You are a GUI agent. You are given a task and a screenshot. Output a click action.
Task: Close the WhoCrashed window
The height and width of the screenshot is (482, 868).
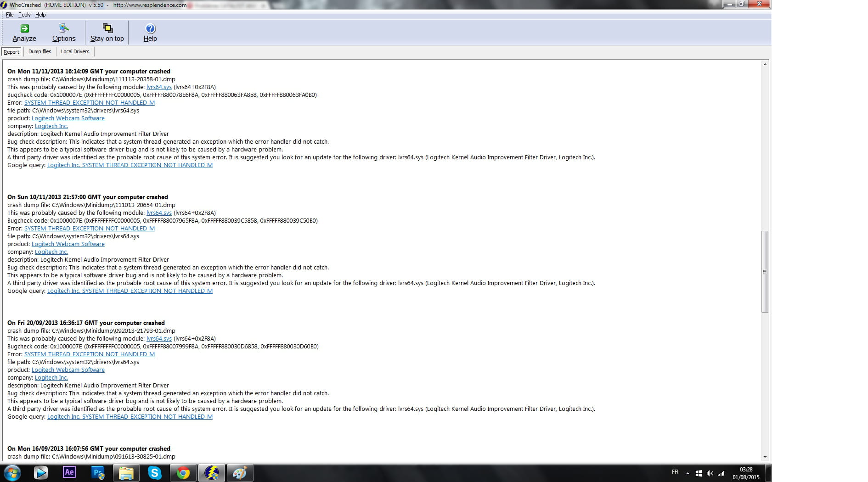click(759, 4)
